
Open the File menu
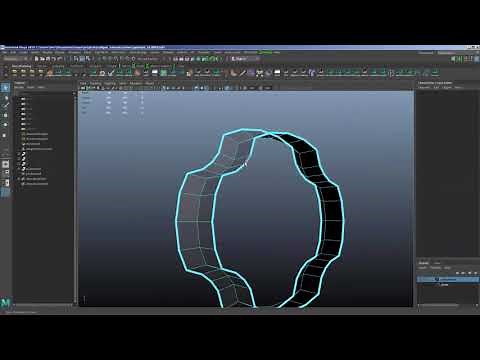4,53
